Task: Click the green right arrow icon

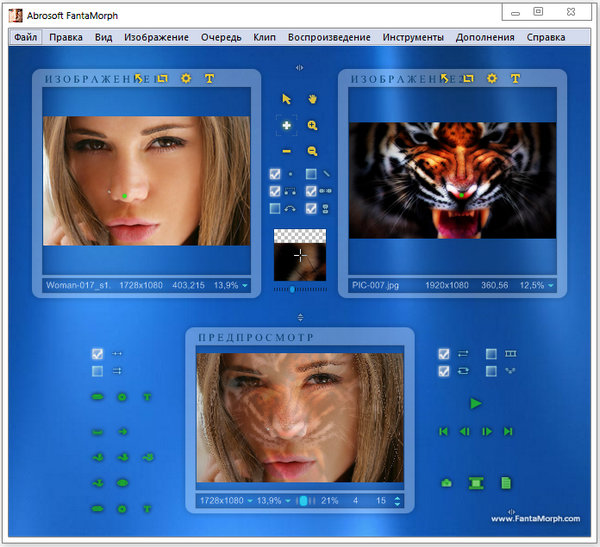Action: click(x=122, y=432)
